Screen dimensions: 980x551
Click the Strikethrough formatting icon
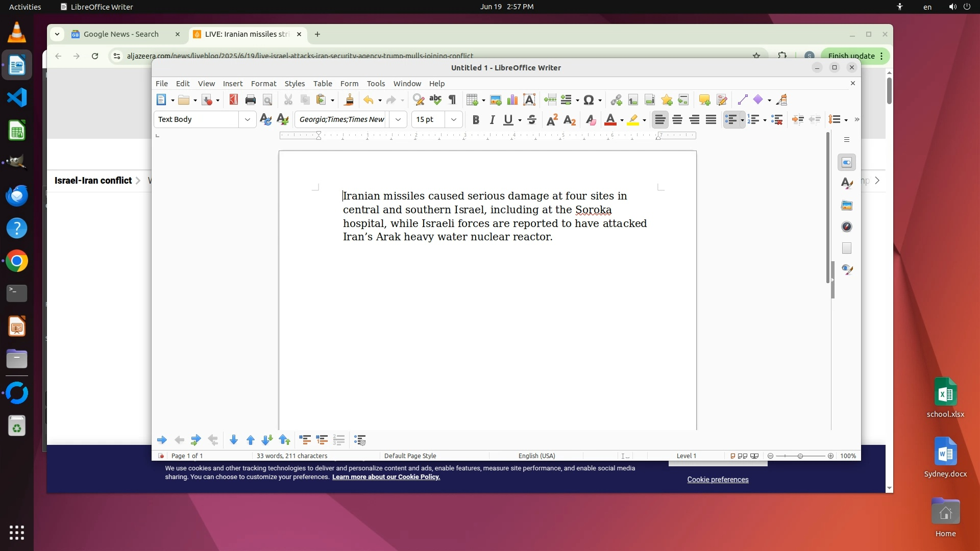[x=532, y=120]
